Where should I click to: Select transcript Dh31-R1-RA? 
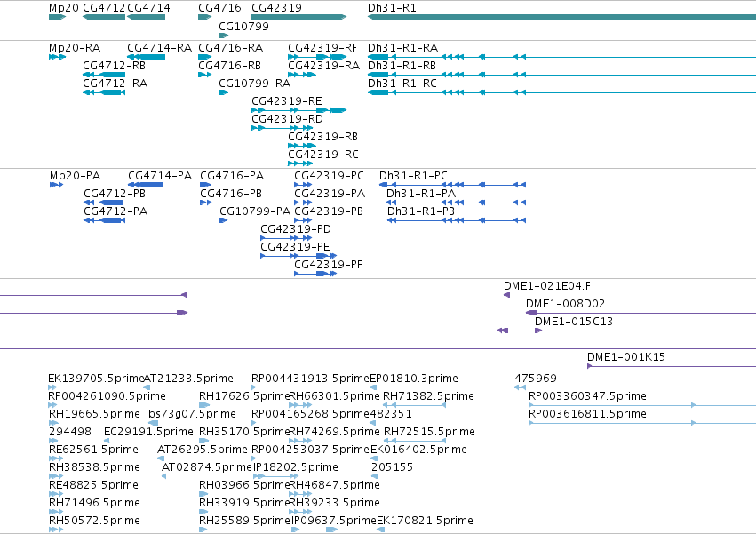[402, 48]
